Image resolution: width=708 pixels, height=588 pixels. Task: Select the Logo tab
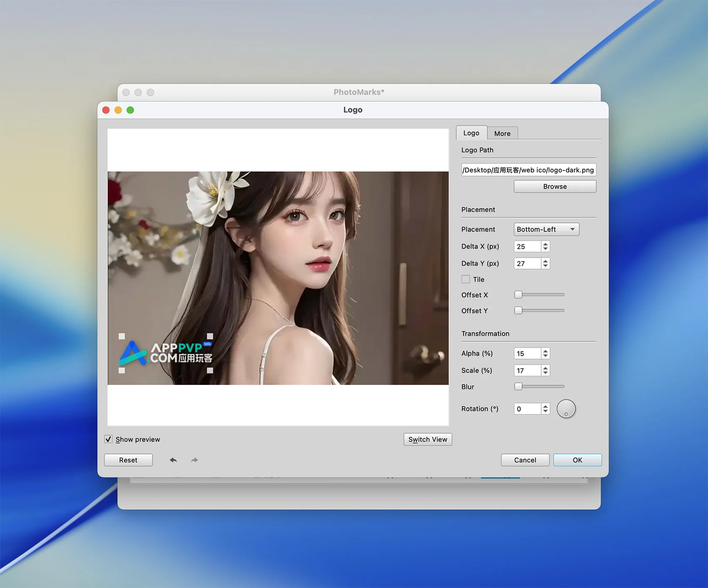tap(471, 133)
